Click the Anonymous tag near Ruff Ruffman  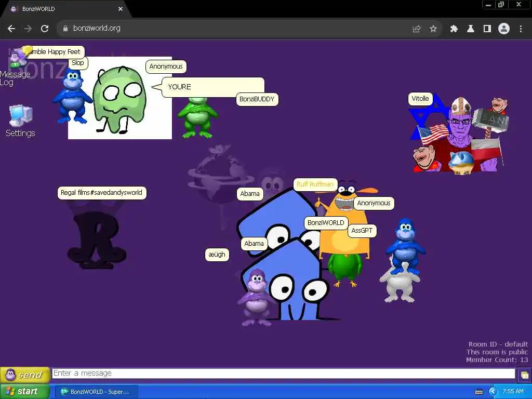point(374,203)
